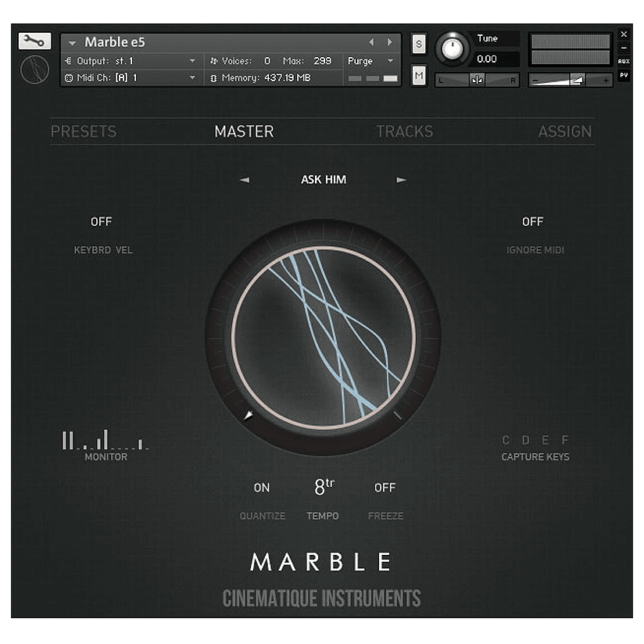Click the Midi Ch icon
Viewport: 644px width, 644px height.
tap(69, 77)
